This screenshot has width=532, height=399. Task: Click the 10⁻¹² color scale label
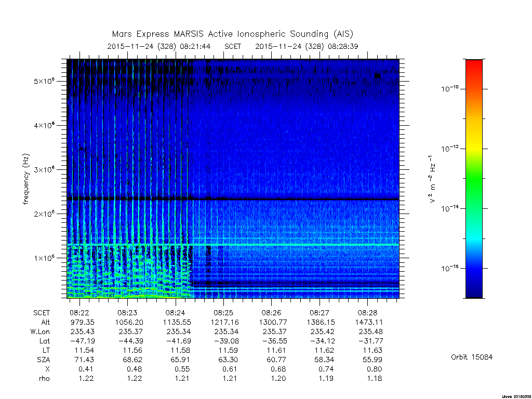(449, 148)
